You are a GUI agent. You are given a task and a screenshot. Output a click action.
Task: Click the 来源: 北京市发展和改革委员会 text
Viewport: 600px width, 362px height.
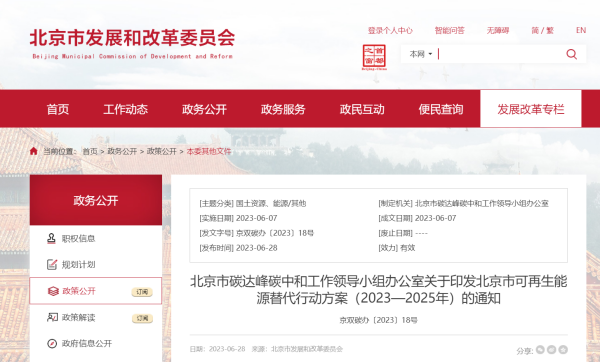pyautogui.click(x=297, y=349)
